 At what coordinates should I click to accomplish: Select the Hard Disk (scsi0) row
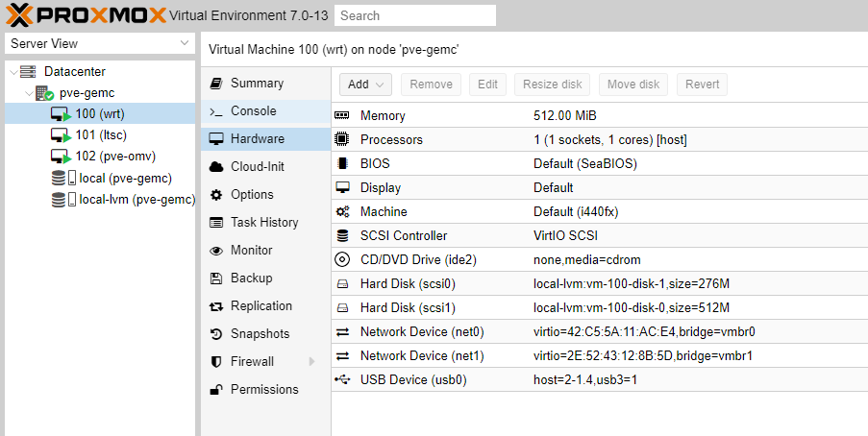click(600, 284)
